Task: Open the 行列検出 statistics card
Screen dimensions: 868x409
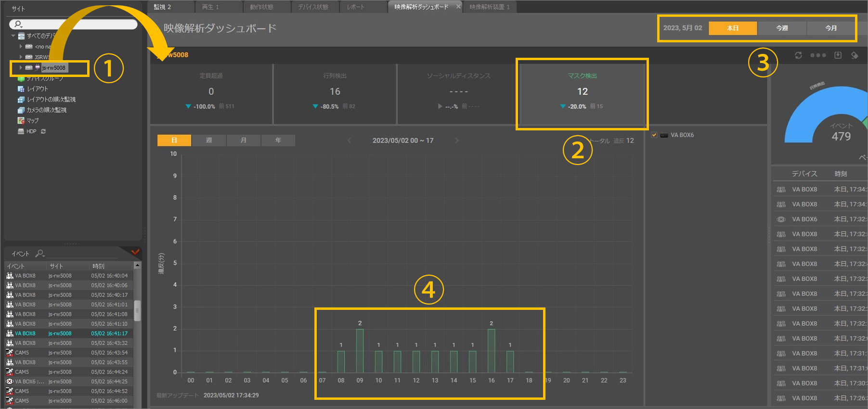Action: pyautogui.click(x=335, y=94)
